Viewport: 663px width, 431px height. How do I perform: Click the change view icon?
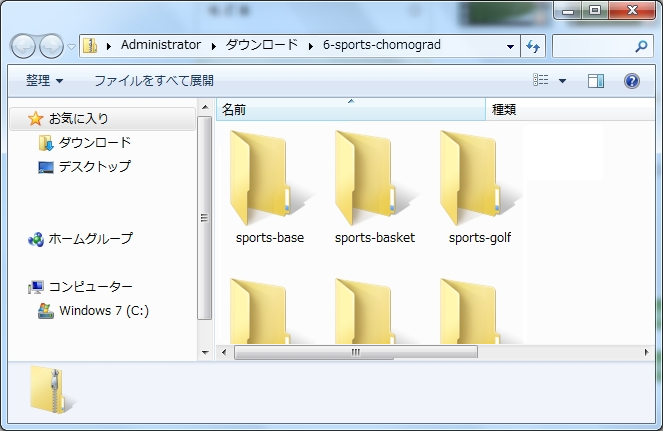[541, 81]
